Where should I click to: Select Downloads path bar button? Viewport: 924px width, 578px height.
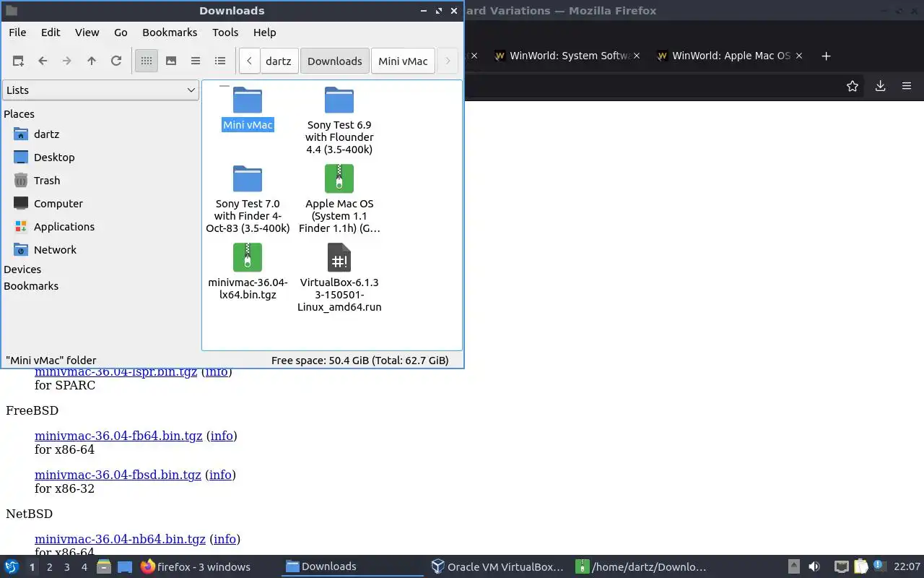click(335, 61)
